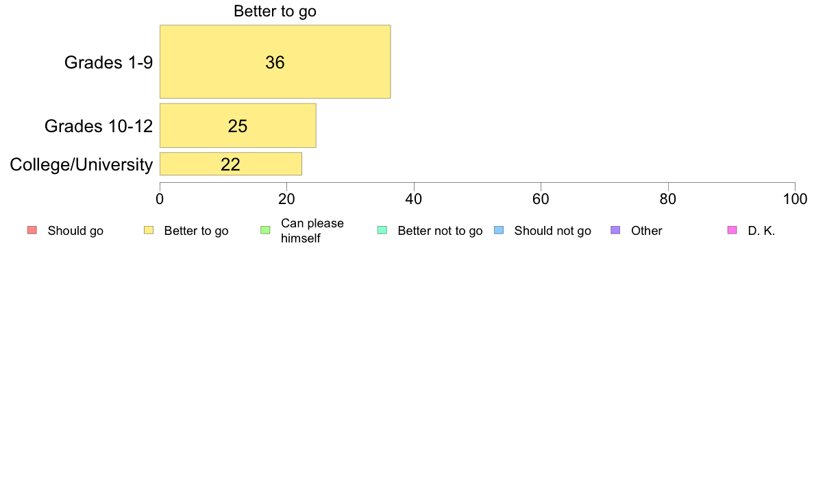
Task: Click the teal Better not to go swatch
Action: (382, 231)
